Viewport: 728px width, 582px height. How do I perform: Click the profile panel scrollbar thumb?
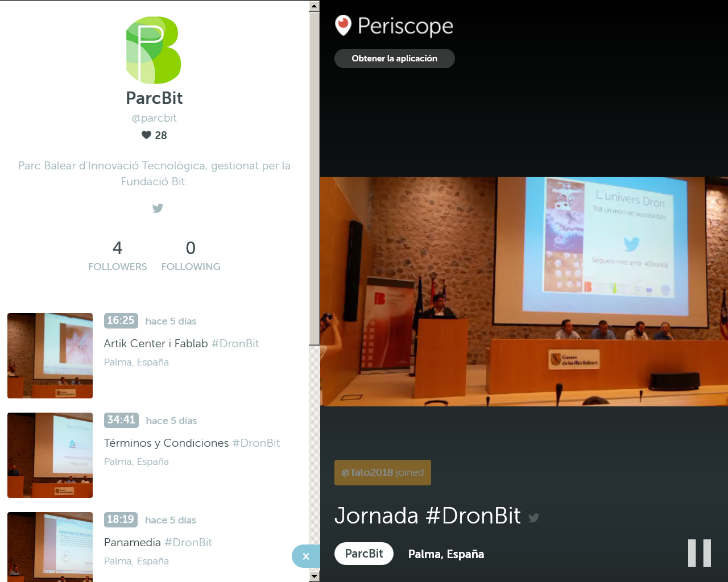click(x=315, y=178)
